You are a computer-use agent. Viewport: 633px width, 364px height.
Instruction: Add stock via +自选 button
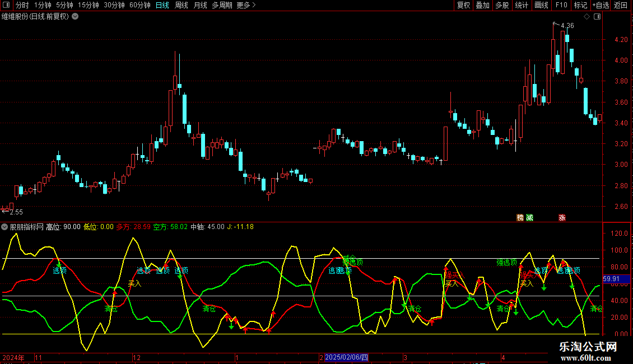pyautogui.click(x=599, y=6)
